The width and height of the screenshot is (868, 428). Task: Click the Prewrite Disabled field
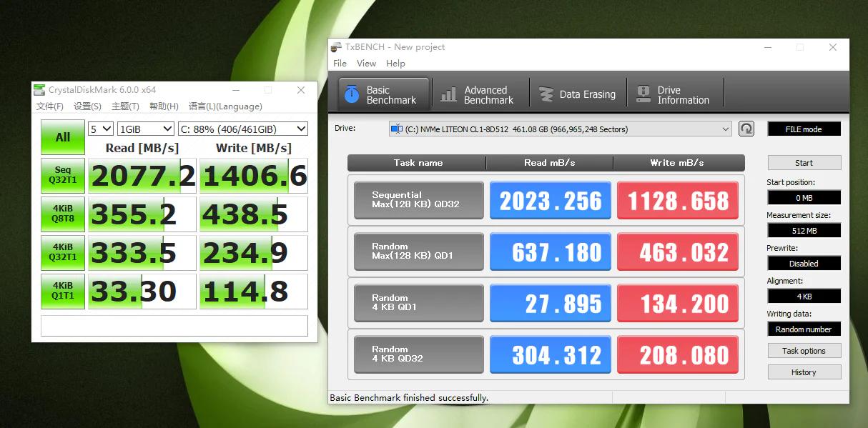(x=804, y=264)
